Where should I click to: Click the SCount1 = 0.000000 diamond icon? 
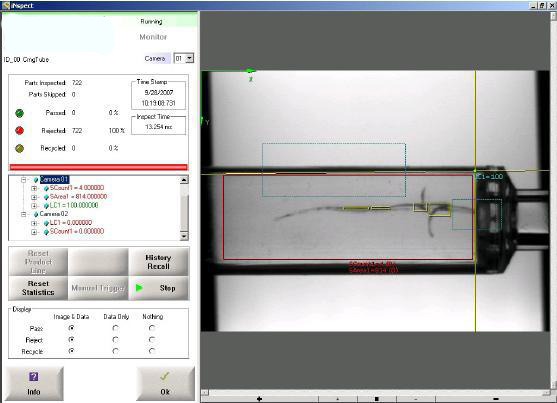[46, 232]
